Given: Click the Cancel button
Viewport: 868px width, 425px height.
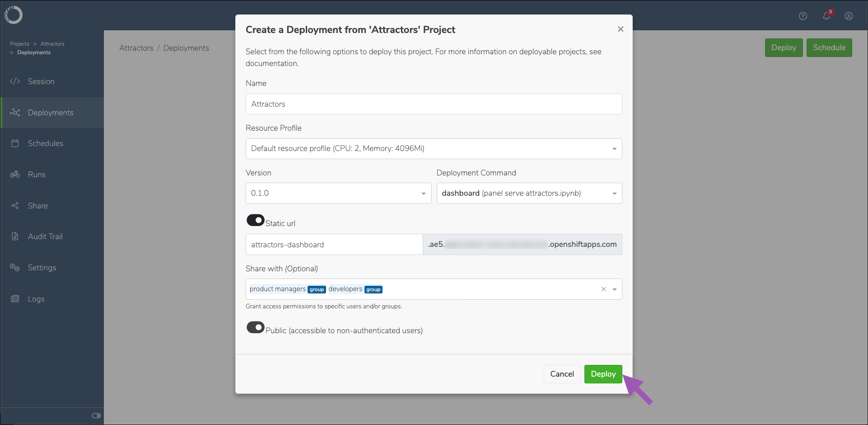Looking at the screenshot, I should tap(562, 374).
